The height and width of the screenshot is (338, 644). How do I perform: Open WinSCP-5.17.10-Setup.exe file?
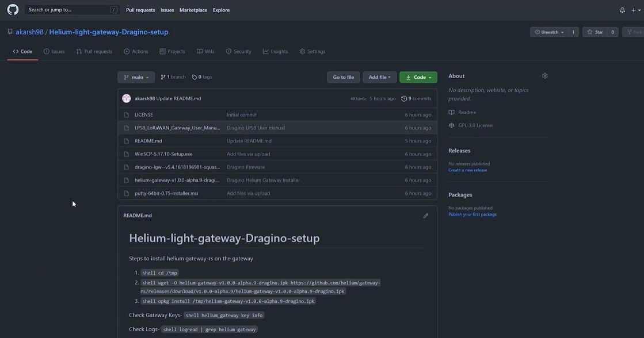coord(163,154)
